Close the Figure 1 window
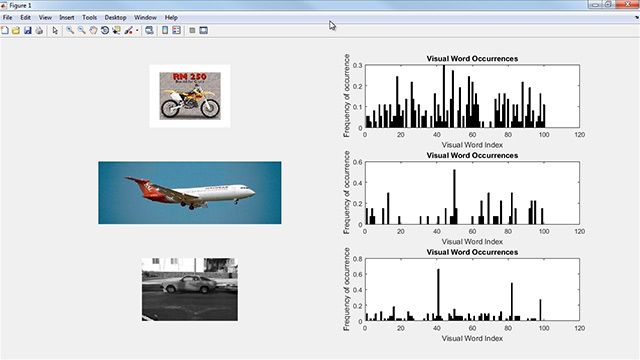Viewport: 640px width, 360px height. pyautogui.click(x=627, y=4)
